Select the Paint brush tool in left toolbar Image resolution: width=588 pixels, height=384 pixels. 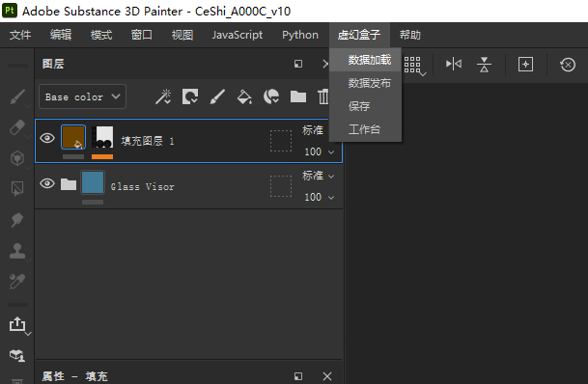coord(17,97)
